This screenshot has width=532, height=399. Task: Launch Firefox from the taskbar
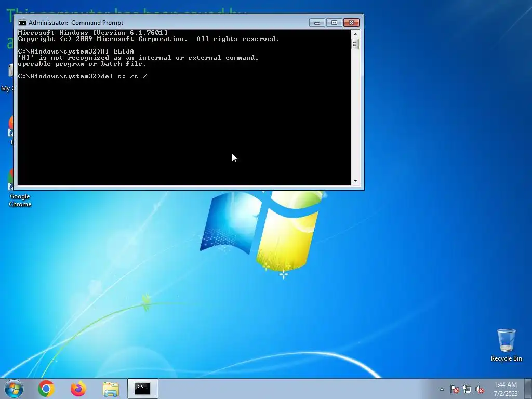(78, 389)
